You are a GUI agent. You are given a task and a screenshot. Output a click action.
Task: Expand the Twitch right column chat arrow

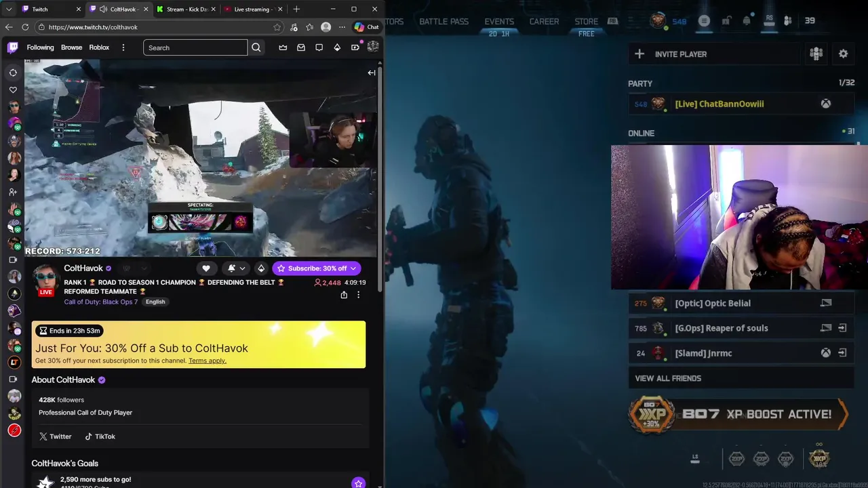pyautogui.click(x=372, y=73)
